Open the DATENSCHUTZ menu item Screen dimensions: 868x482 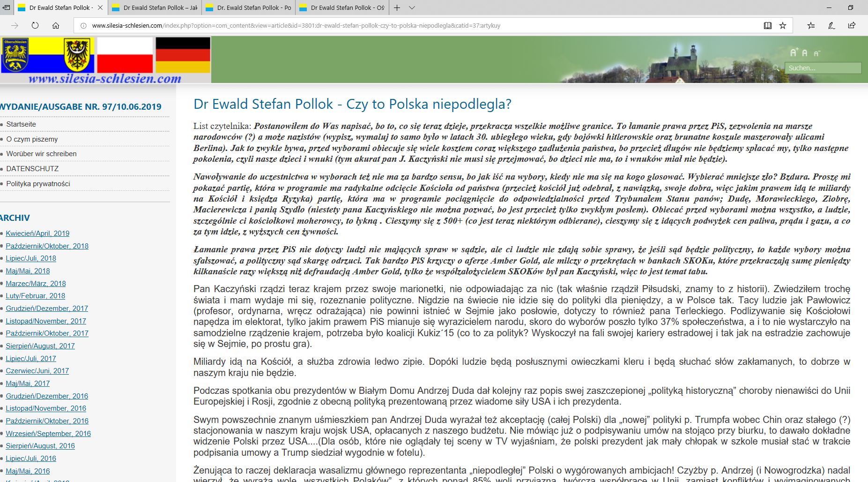tap(32, 169)
